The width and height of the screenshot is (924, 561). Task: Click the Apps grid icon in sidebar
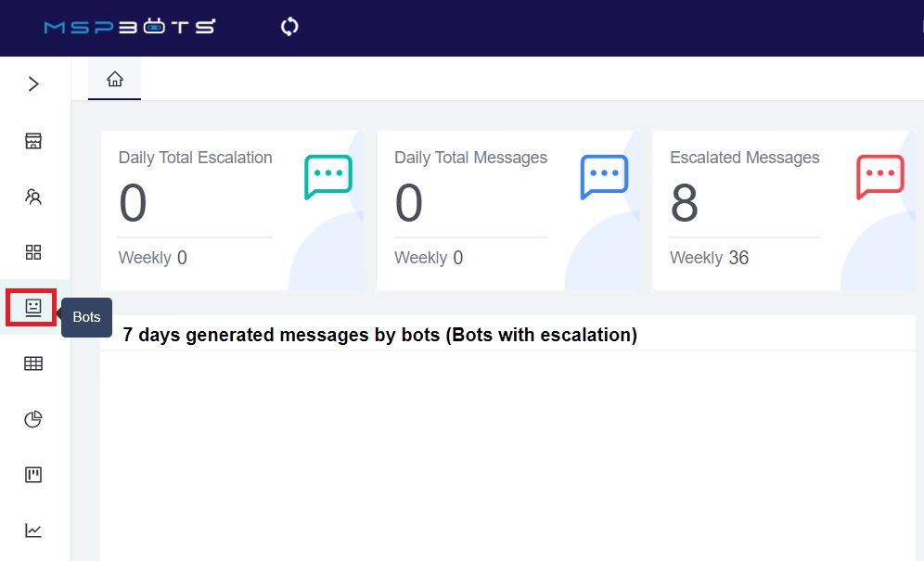(32, 251)
